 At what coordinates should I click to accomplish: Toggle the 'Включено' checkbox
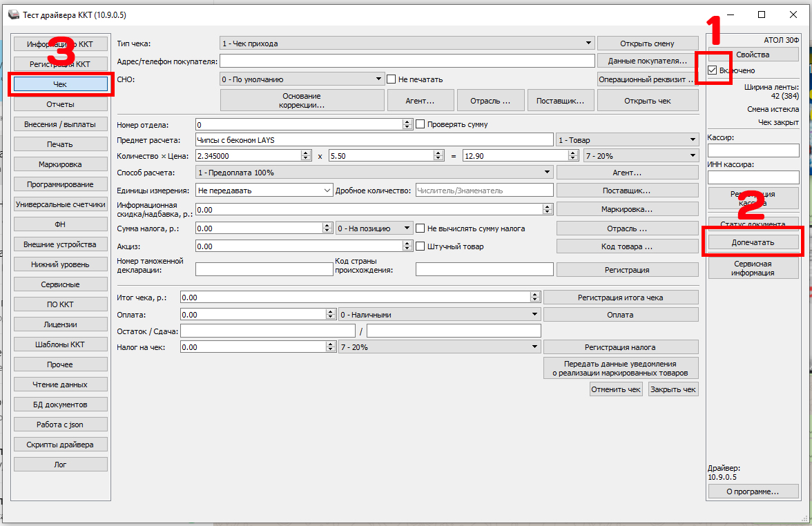point(713,70)
